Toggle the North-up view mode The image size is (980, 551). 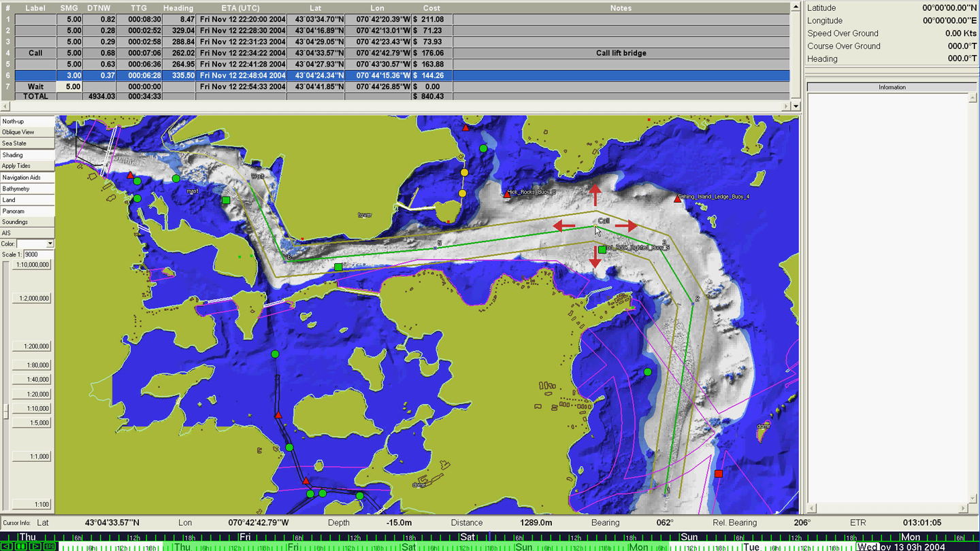click(x=27, y=121)
